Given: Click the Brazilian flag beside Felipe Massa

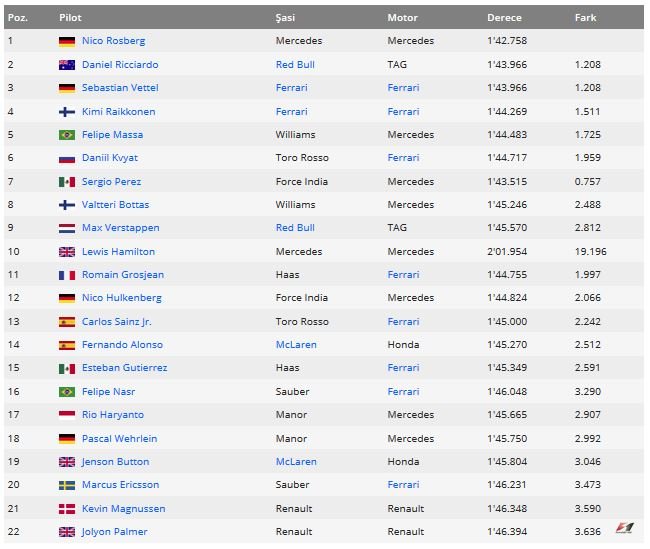Looking at the screenshot, I should pyautogui.click(x=67, y=135).
